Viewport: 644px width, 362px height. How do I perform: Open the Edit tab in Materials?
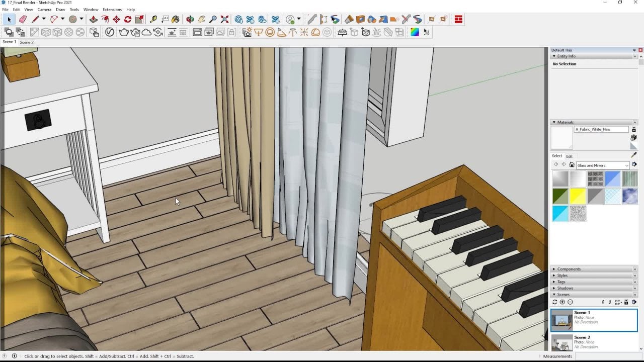pyautogui.click(x=569, y=156)
